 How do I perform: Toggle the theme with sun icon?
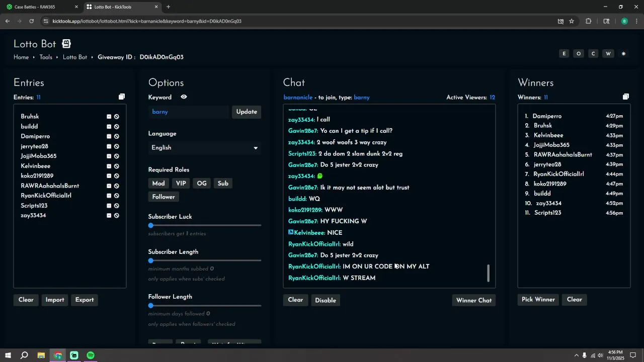(x=623, y=54)
